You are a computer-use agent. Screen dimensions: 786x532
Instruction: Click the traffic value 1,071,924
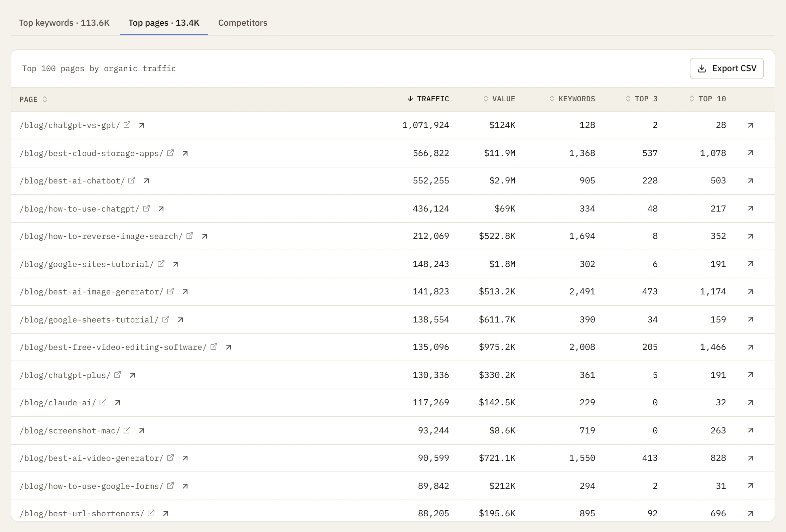coord(425,125)
